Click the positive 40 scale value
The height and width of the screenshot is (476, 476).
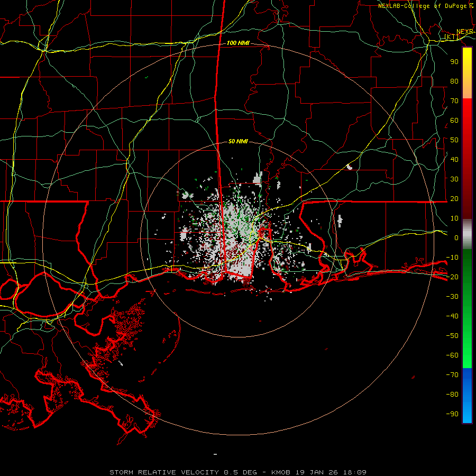point(454,159)
